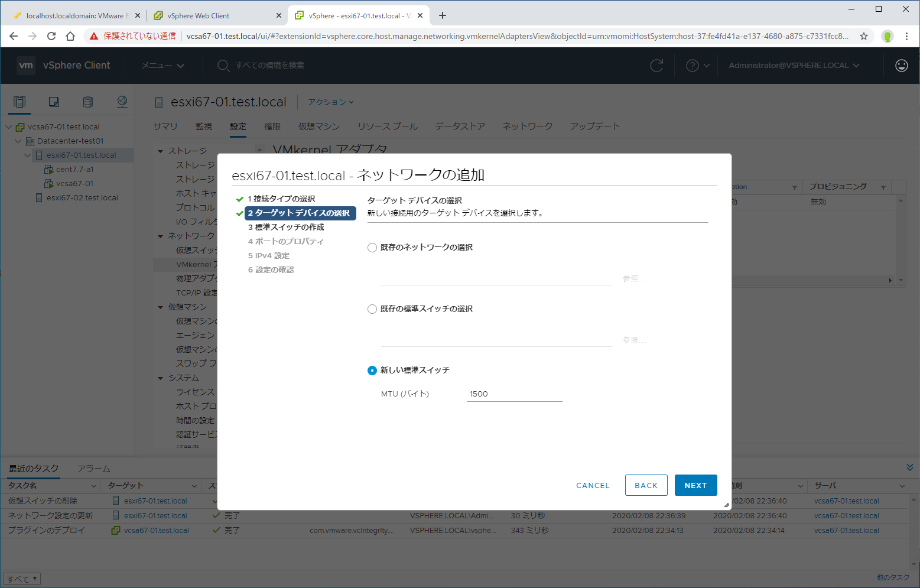Click BACK in the Add Networking wizard
Screen dimensions: 920x588
click(646, 485)
